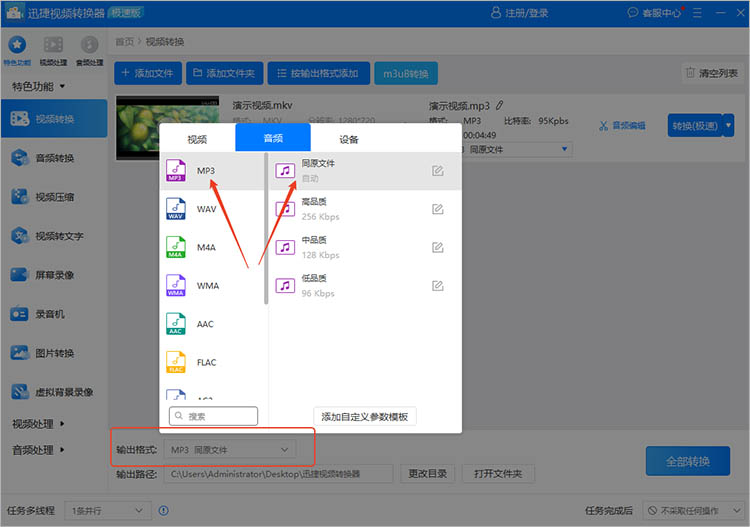Select the 中品质 128 Kbps preset row
Image resolution: width=750 pixels, height=527 pixels.
coord(365,247)
